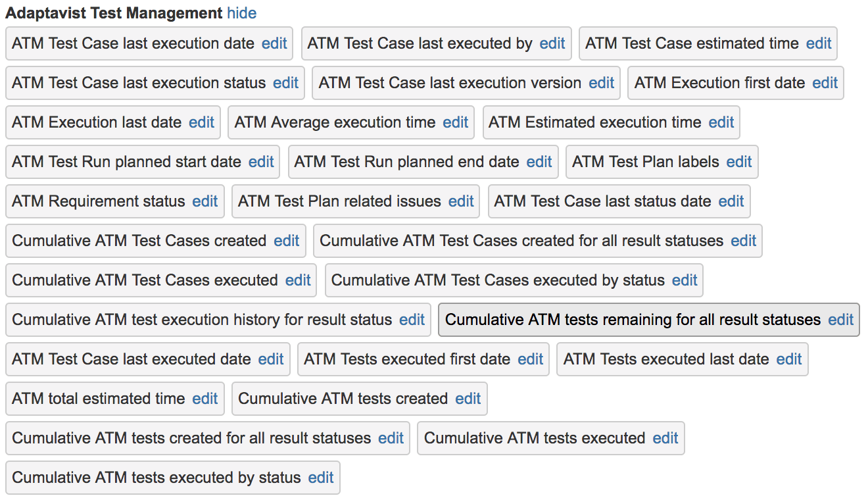The width and height of the screenshot is (868, 500).
Task: Edit ATM Test Plan related issues
Action: click(x=461, y=201)
